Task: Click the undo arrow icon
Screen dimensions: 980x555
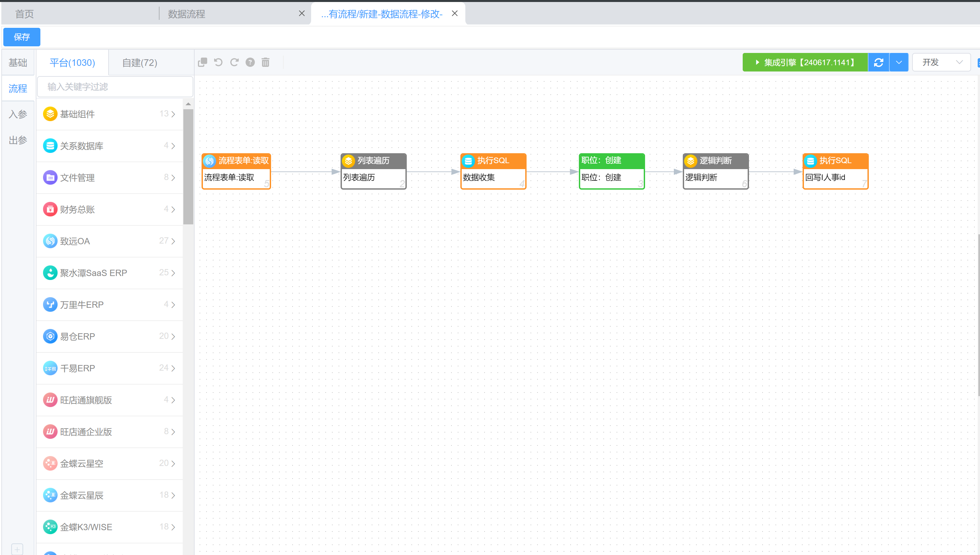Action: tap(218, 62)
